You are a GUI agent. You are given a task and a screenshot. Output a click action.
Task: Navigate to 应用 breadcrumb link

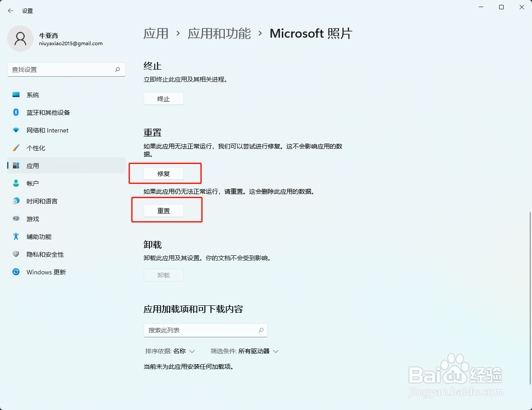coord(156,34)
